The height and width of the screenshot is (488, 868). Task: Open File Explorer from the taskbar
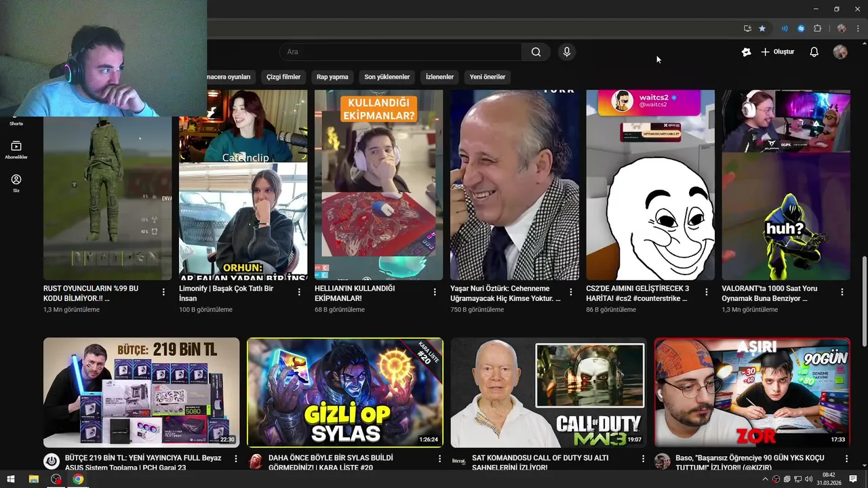(33, 479)
